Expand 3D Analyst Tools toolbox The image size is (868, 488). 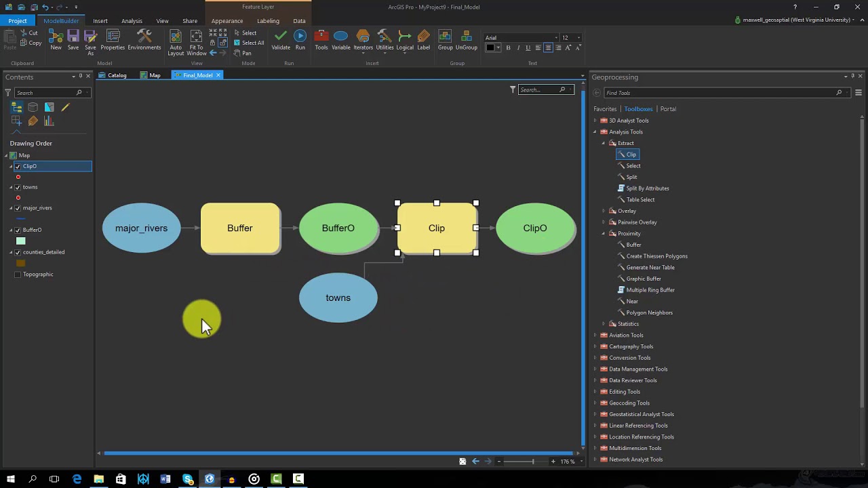click(595, 121)
